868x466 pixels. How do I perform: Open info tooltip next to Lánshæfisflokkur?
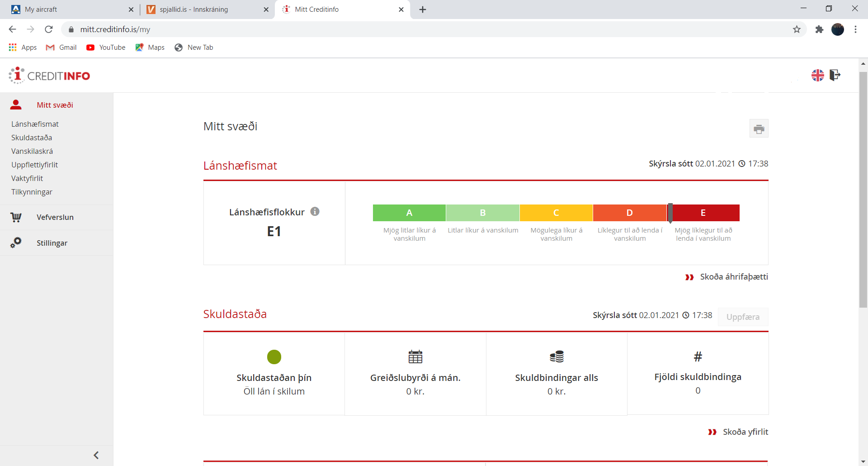[x=315, y=211]
